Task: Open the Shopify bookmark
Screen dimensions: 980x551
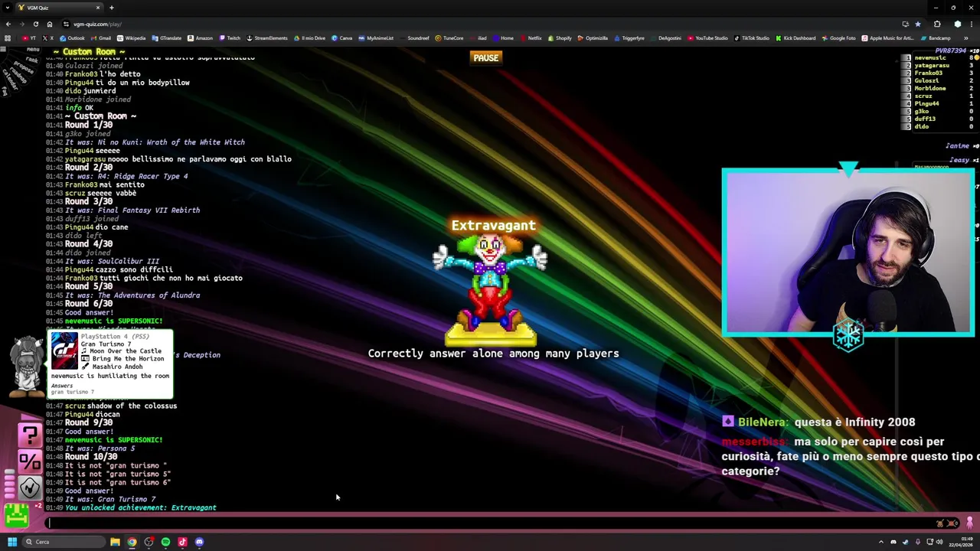Action: click(x=560, y=38)
